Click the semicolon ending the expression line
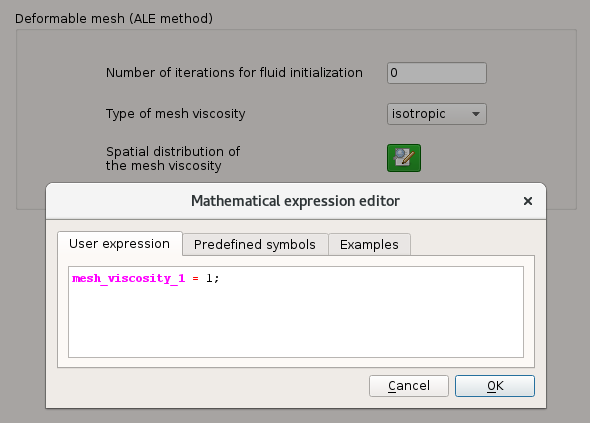The height and width of the screenshot is (423, 590). coord(216,279)
